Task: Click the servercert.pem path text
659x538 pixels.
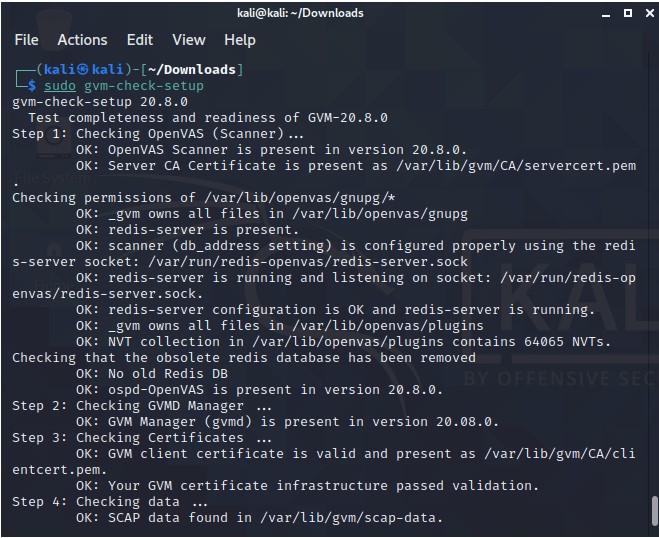Action: pos(516,166)
